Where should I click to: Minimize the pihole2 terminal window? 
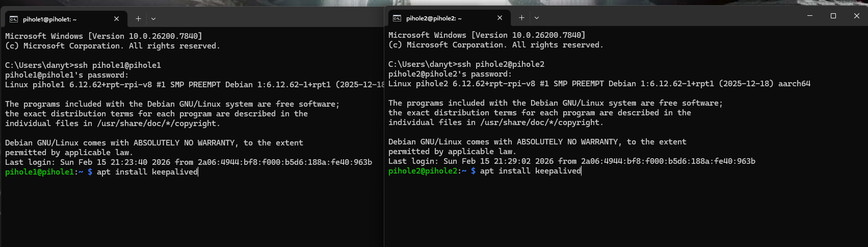click(809, 16)
